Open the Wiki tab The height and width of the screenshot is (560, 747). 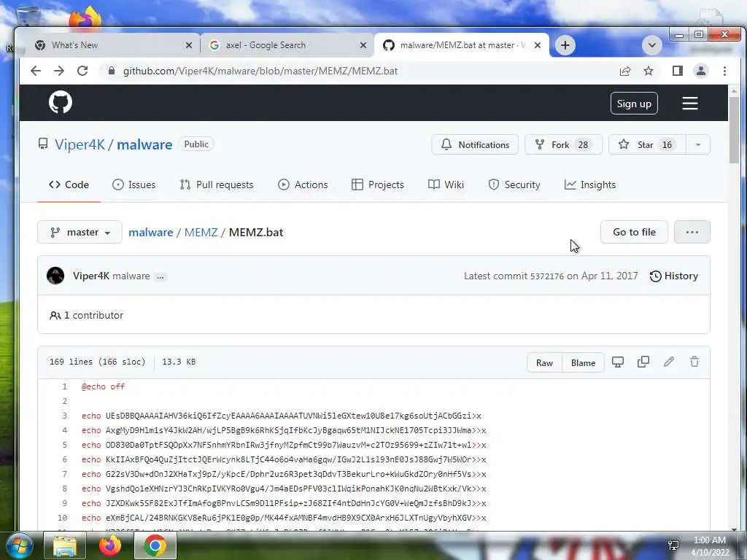(x=446, y=184)
